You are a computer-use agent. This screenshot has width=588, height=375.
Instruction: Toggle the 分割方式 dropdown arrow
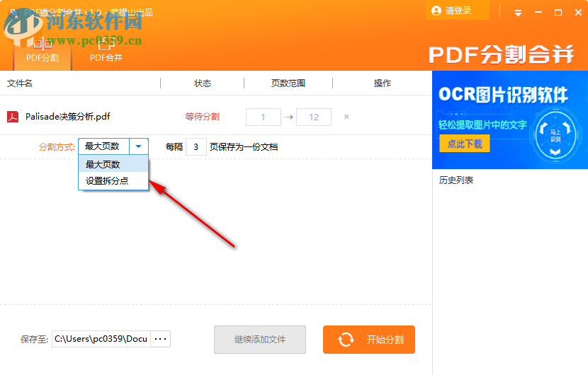point(139,146)
